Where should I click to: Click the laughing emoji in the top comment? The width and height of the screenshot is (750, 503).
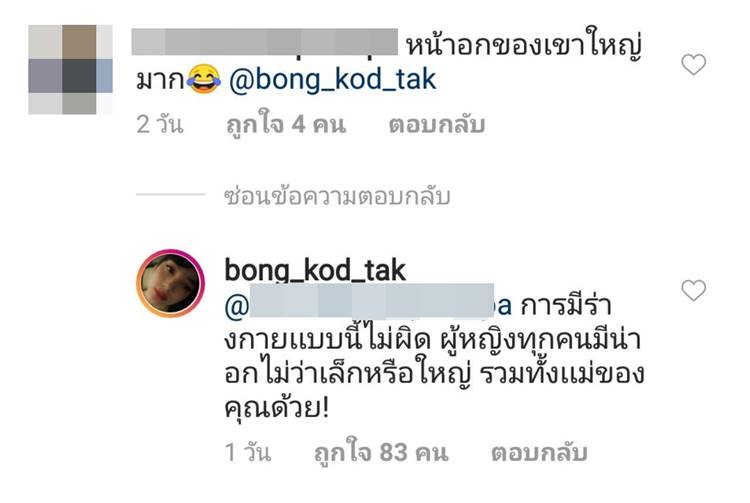coord(204,79)
